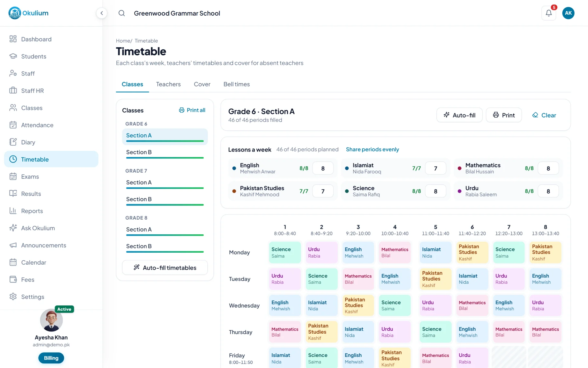
Task: Open the Reports section
Action: tap(51, 211)
